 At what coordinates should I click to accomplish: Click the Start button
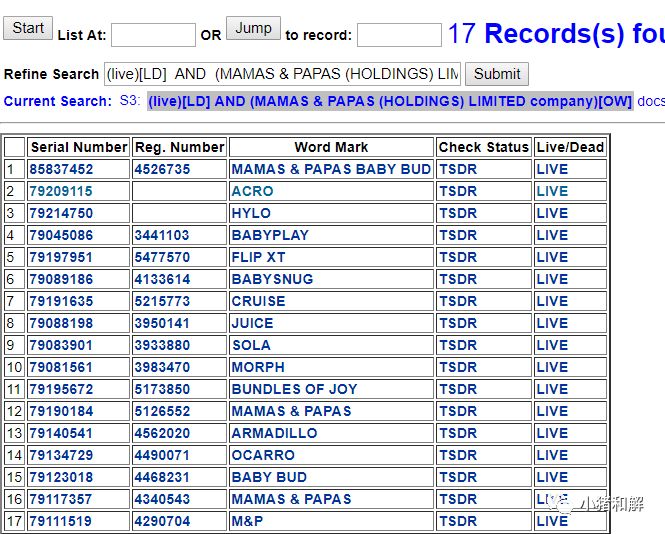click(28, 28)
